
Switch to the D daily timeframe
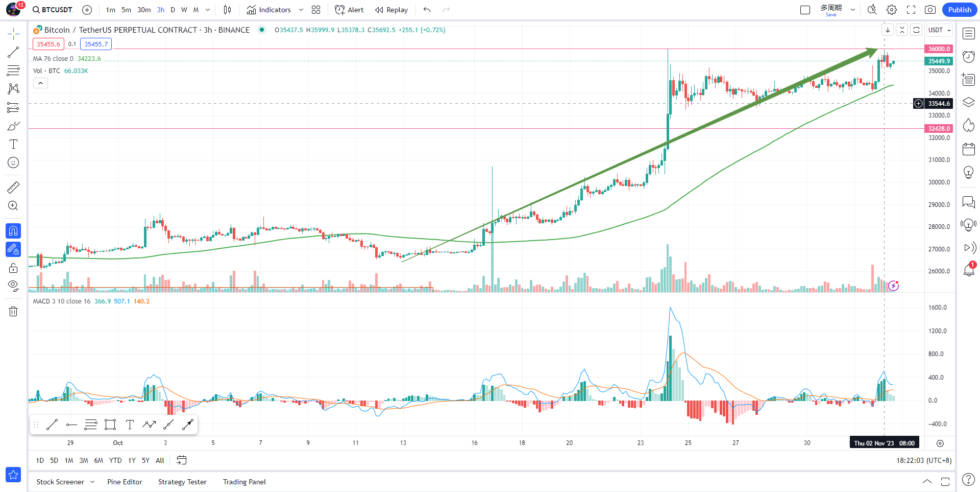(x=173, y=10)
